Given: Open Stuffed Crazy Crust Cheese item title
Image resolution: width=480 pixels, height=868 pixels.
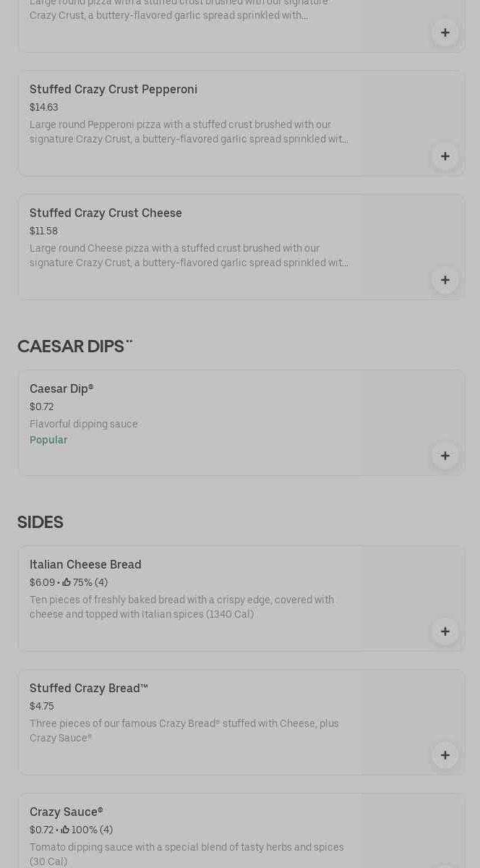Looking at the screenshot, I should pos(106,213).
